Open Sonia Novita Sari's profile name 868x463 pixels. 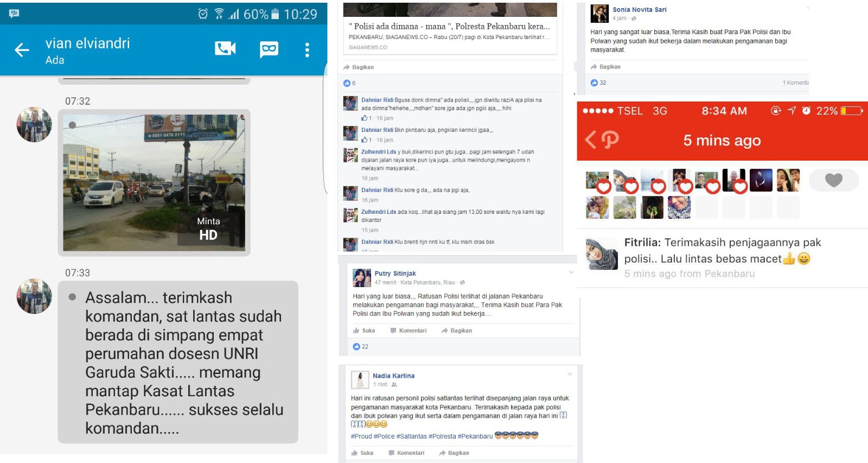tap(639, 10)
